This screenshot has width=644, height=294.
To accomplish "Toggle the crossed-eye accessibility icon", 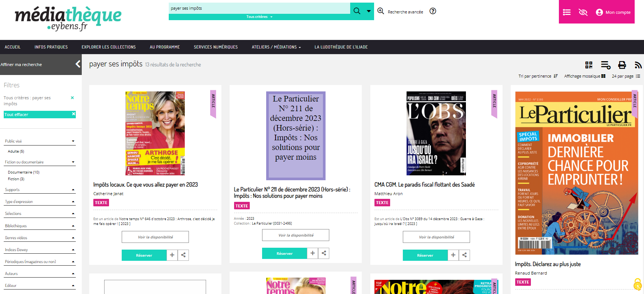I will [x=583, y=12].
